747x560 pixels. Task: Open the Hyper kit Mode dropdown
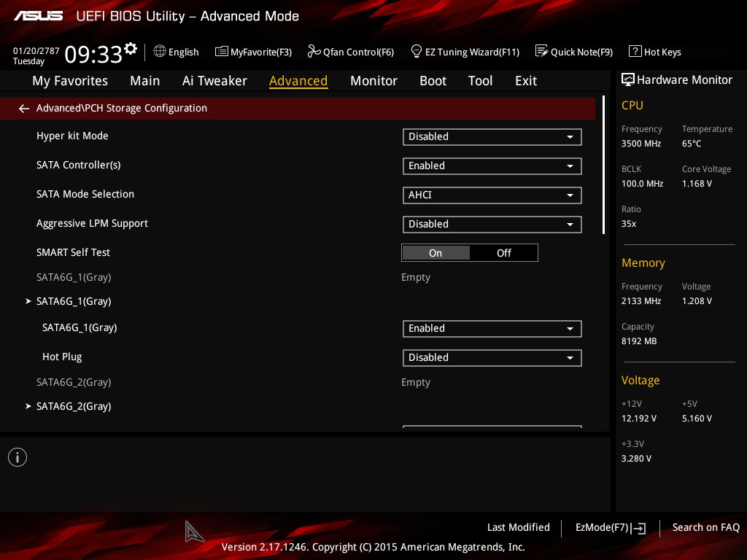point(492,136)
